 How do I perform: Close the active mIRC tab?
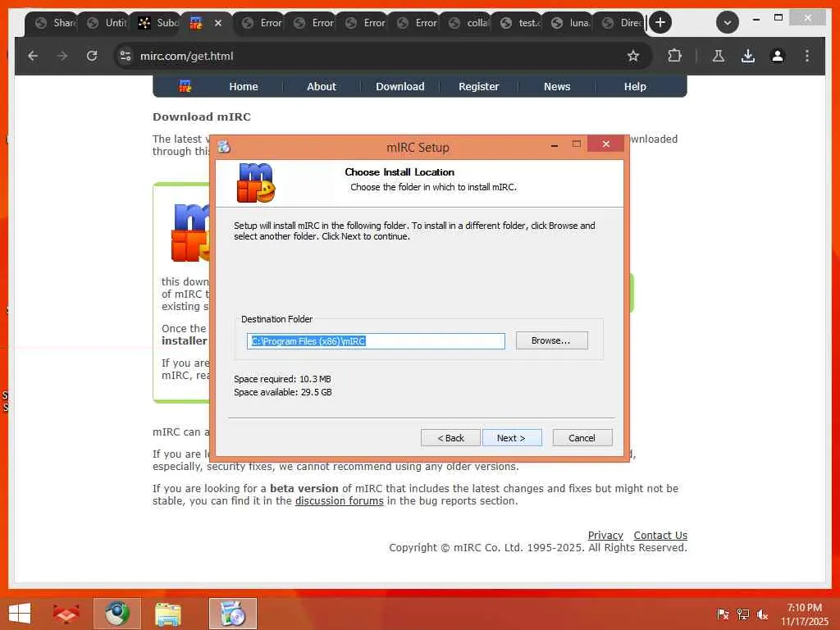[x=218, y=23]
